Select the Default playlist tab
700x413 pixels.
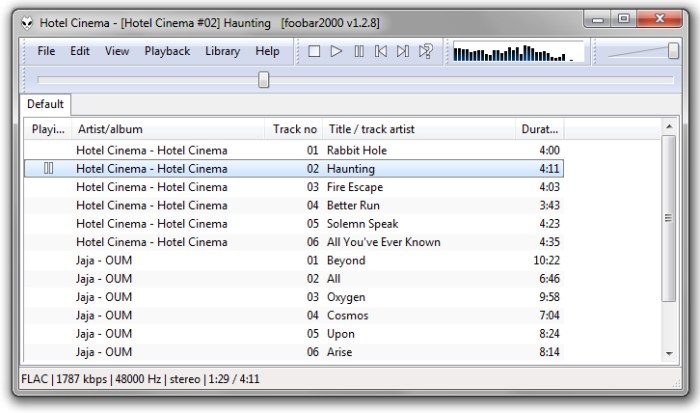tap(45, 104)
